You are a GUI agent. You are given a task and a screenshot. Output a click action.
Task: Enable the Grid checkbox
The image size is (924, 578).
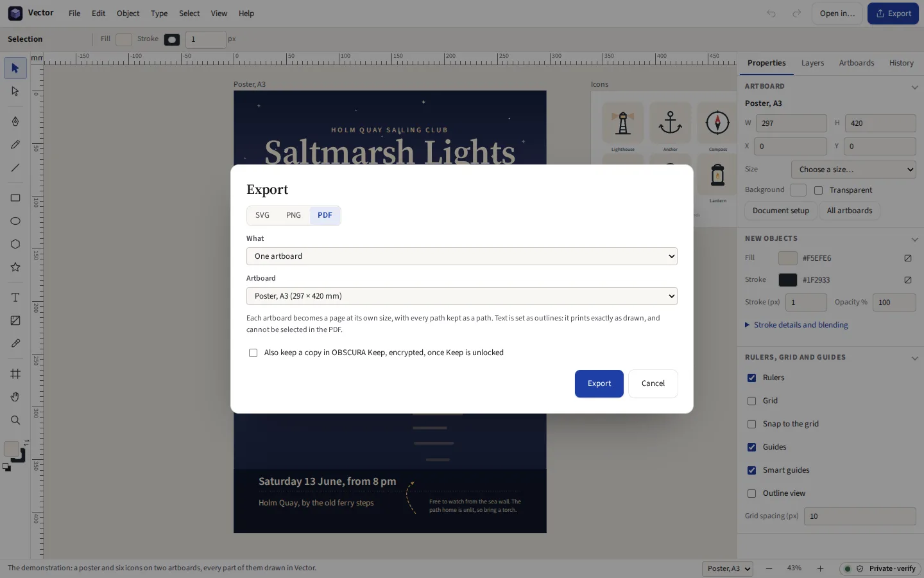tap(751, 401)
